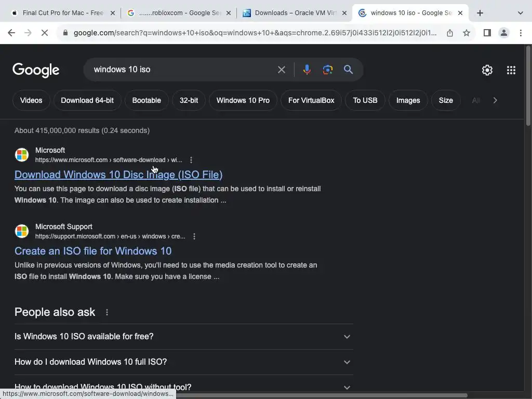The width and height of the screenshot is (532, 399).
Task: Expand Is Windows 10 ISO available for free
Action: pos(183,337)
